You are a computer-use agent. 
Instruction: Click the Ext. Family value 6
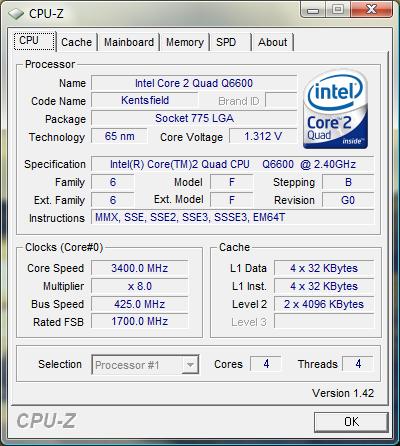coord(113,200)
